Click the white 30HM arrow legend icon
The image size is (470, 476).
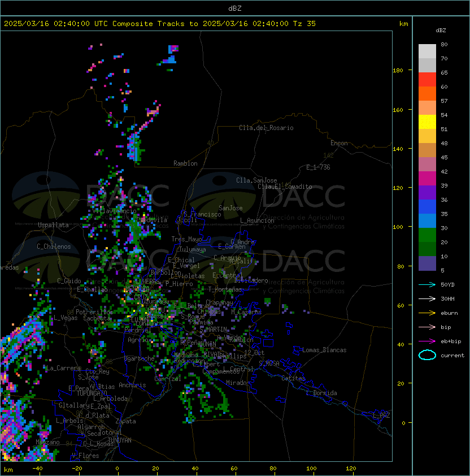tap(427, 299)
